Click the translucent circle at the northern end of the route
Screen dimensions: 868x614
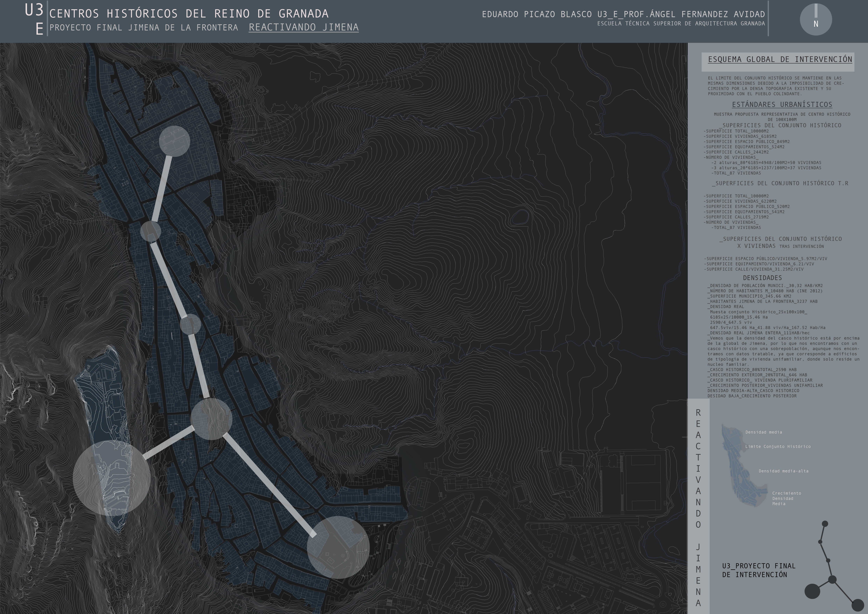[174, 141]
